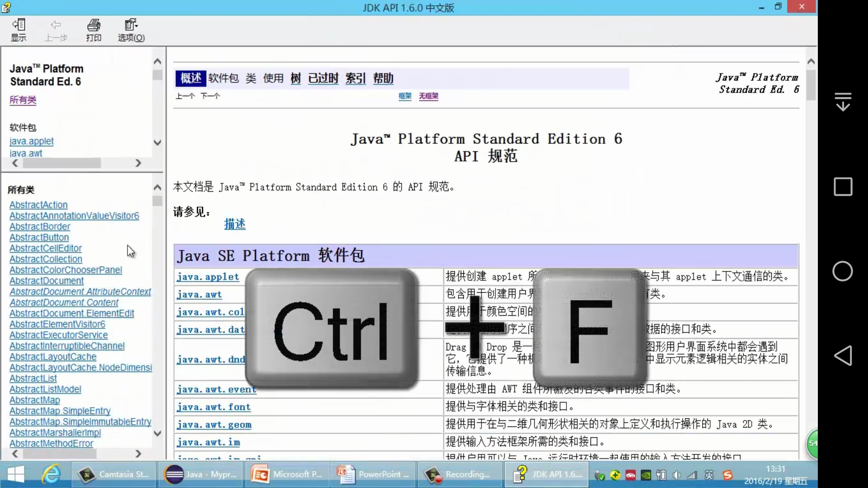Switch to PowerPoint slideshow taskbar item
This screenshot has height=488, width=868.
tap(373, 474)
